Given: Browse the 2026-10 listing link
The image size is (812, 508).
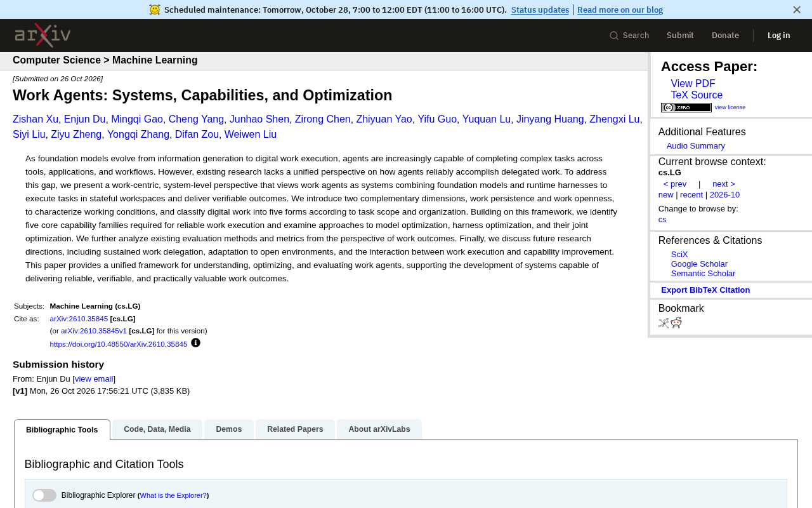Looking at the screenshot, I should click(x=724, y=195).
